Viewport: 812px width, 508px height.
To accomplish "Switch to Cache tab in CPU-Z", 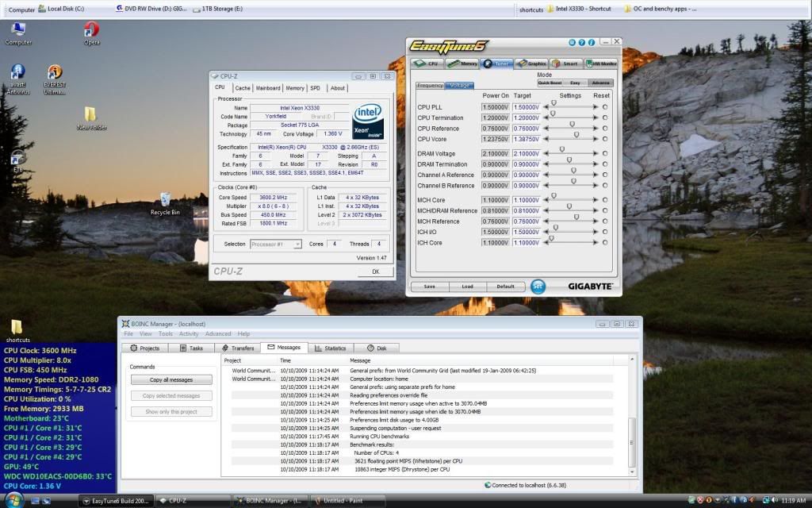I will (243, 88).
